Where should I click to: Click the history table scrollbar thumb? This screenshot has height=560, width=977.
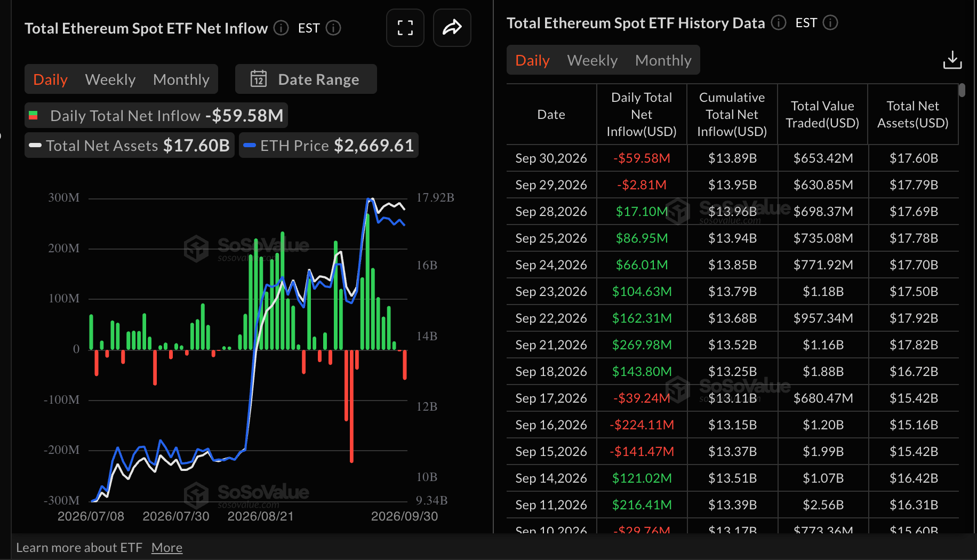point(962,90)
